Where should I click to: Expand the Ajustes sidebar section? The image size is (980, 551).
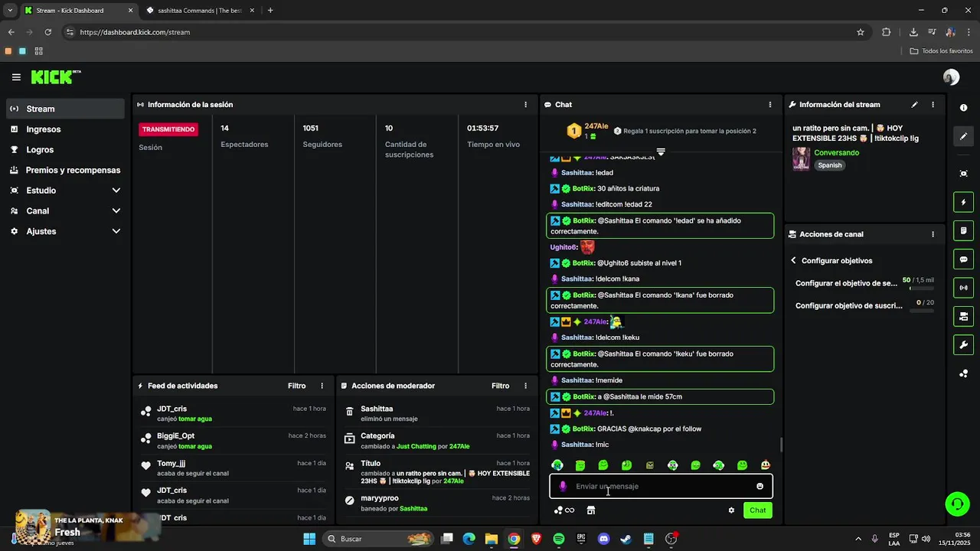tap(65, 231)
